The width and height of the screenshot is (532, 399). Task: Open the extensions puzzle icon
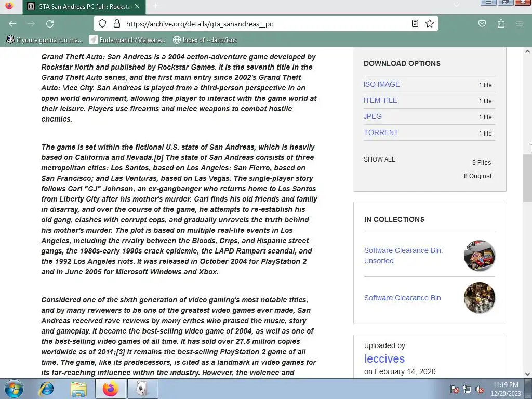pyautogui.click(x=501, y=24)
